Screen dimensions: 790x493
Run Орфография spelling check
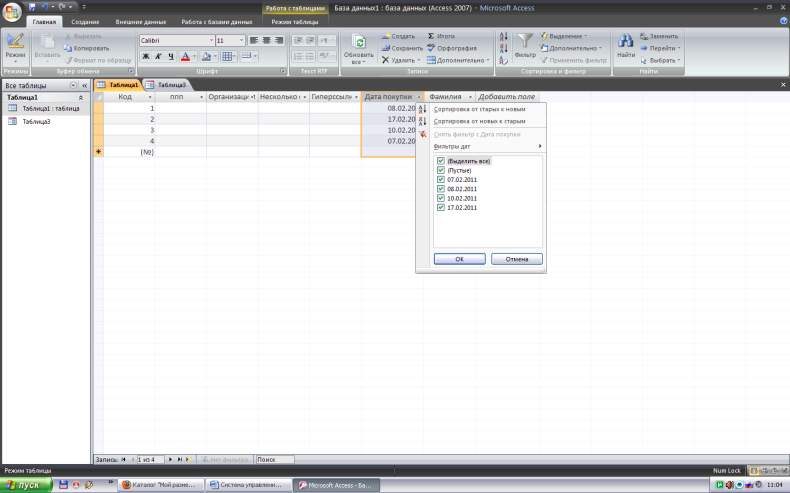451,48
